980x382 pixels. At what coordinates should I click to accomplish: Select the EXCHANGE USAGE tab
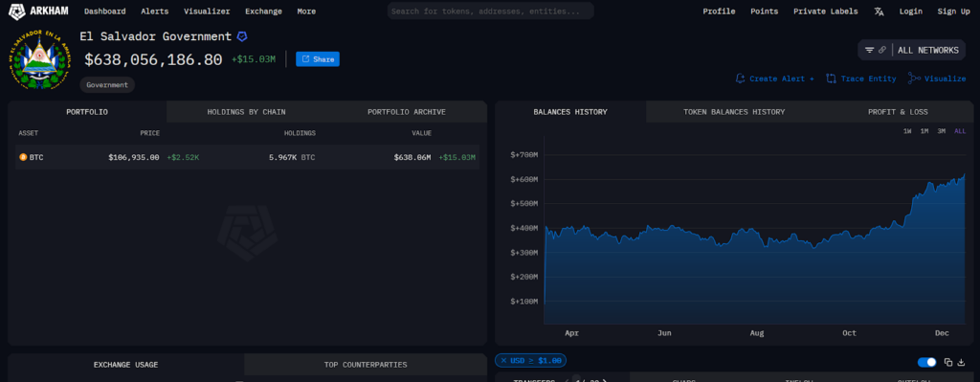click(125, 365)
